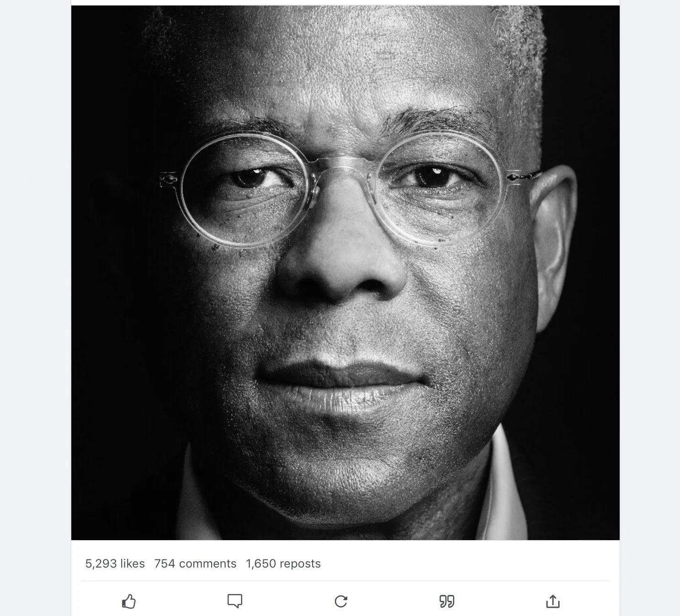Repost using the circular arrow icon
Viewport: 680px width, 616px height.
tap(341, 601)
